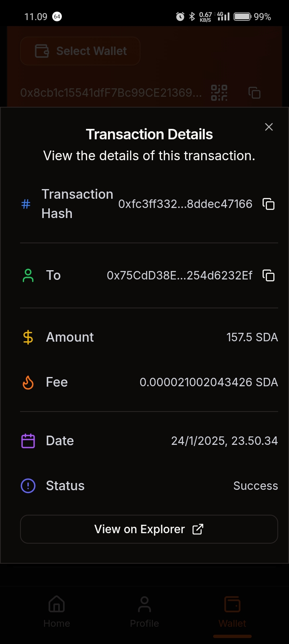Click the green recipient person icon
289x644 pixels.
point(28,275)
